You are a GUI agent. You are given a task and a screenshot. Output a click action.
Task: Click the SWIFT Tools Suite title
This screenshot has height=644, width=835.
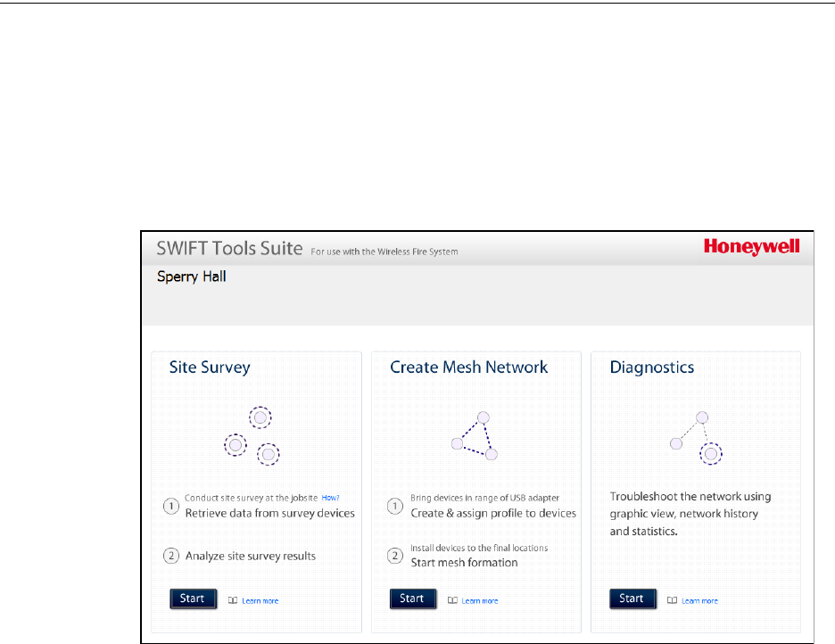click(229, 249)
